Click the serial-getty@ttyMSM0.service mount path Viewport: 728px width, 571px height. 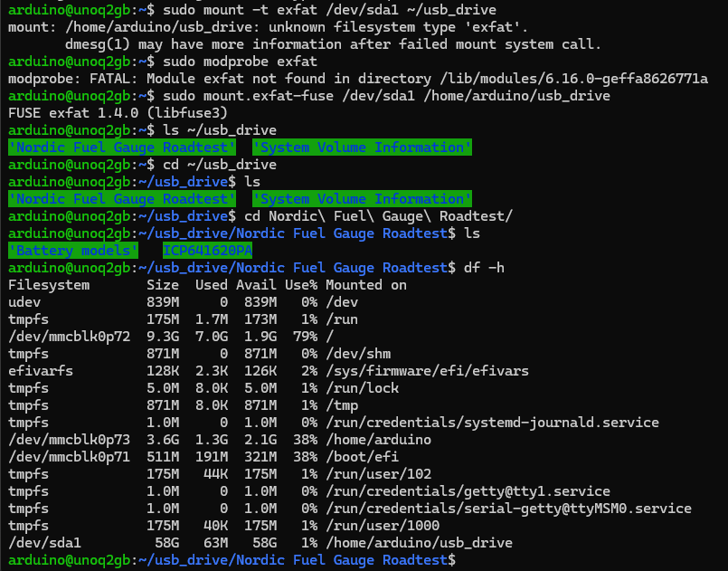click(508, 509)
